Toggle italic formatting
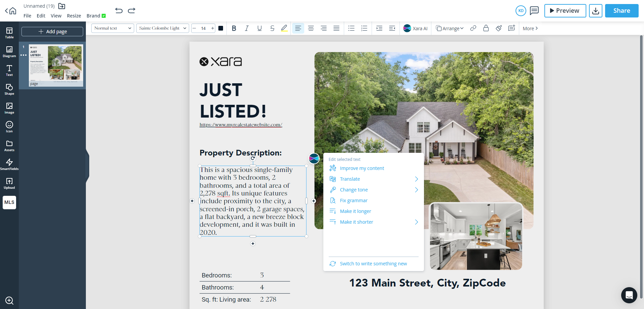Image resolution: width=644 pixels, height=309 pixels. pyautogui.click(x=247, y=28)
